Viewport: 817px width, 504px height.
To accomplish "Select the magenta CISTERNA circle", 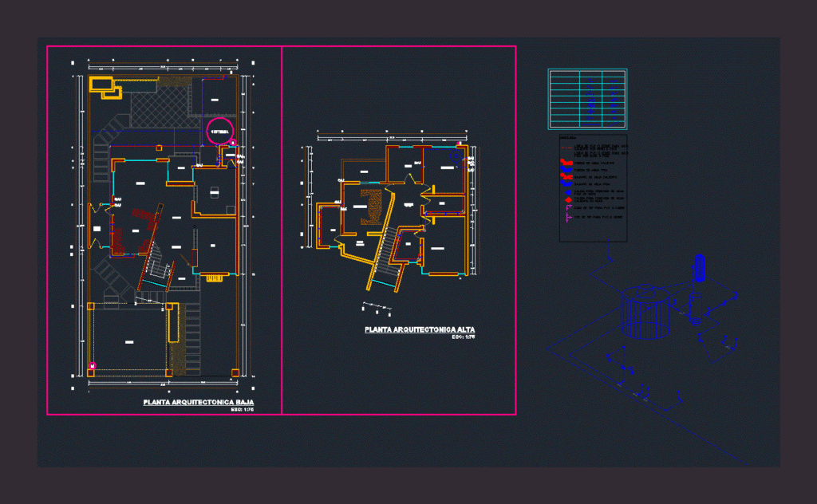I will click(219, 132).
